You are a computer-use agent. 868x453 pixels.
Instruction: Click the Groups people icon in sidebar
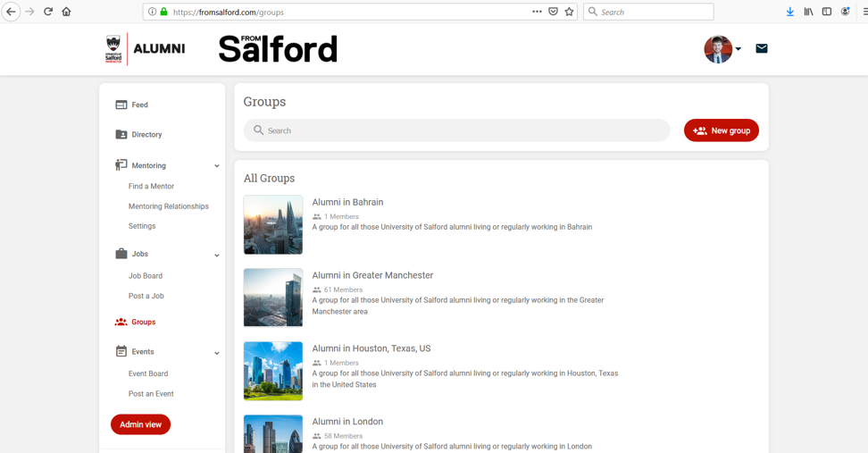[121, 322]
